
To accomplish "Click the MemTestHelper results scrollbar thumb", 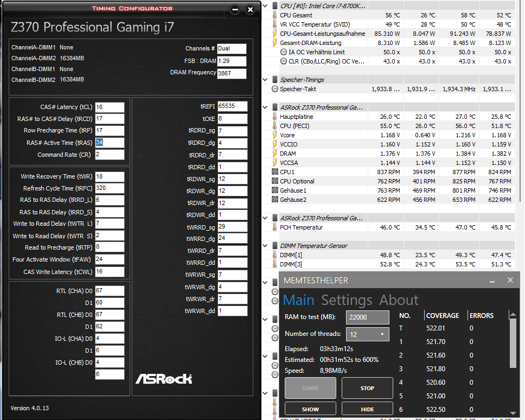I will pos(513,343).
